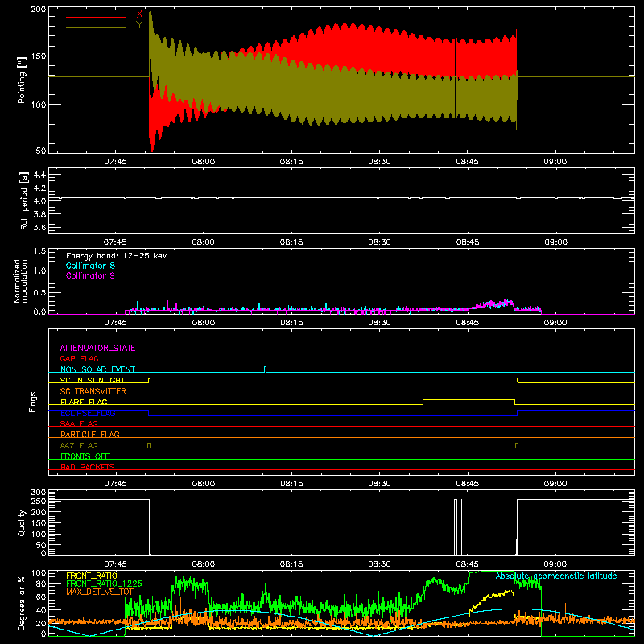Click the '08:30' tick under Flags plot
Viewport: 644px width, 644px height.
[379, 484]
